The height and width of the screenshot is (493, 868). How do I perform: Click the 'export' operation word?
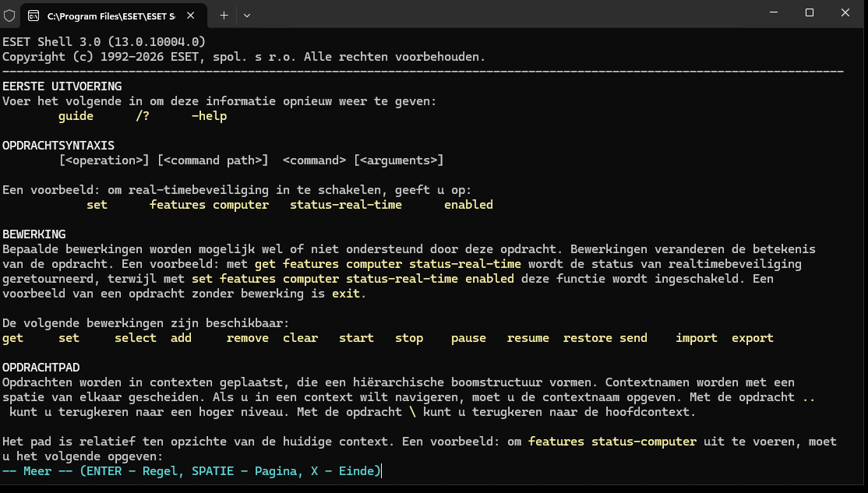(753, 338)
